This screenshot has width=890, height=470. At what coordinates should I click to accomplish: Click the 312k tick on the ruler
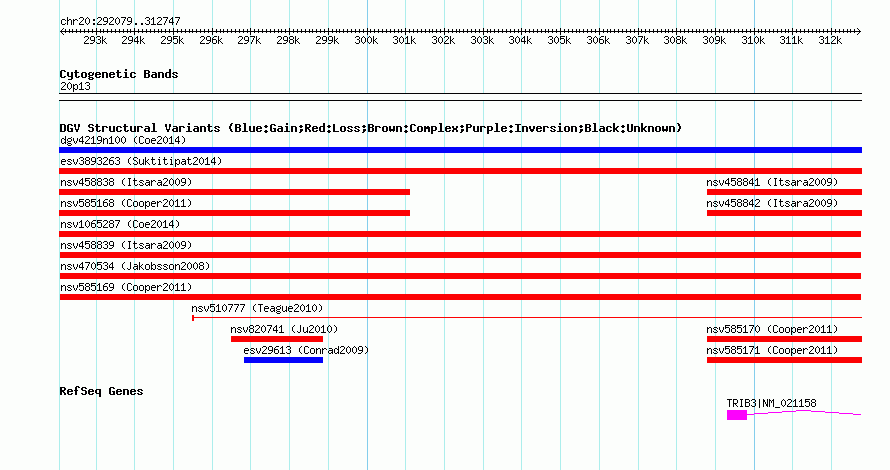point(830,40)
